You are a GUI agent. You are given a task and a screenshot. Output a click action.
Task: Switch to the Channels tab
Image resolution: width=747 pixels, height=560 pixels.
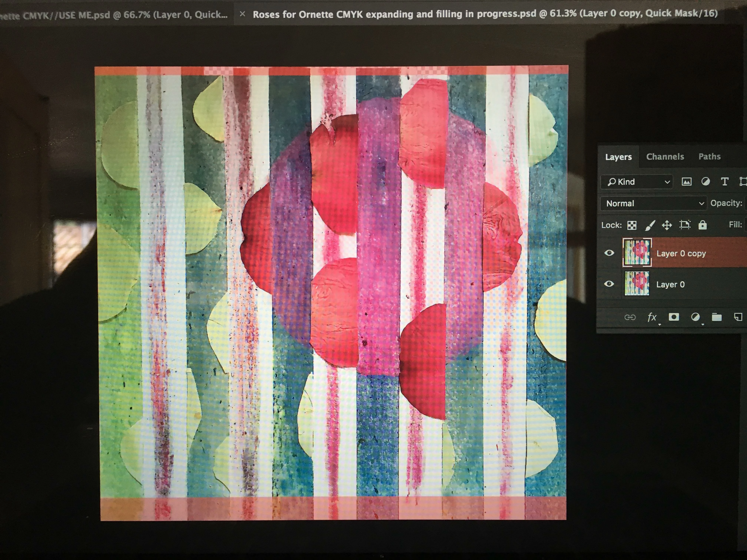pyautogui.click(x=665, y=157)
